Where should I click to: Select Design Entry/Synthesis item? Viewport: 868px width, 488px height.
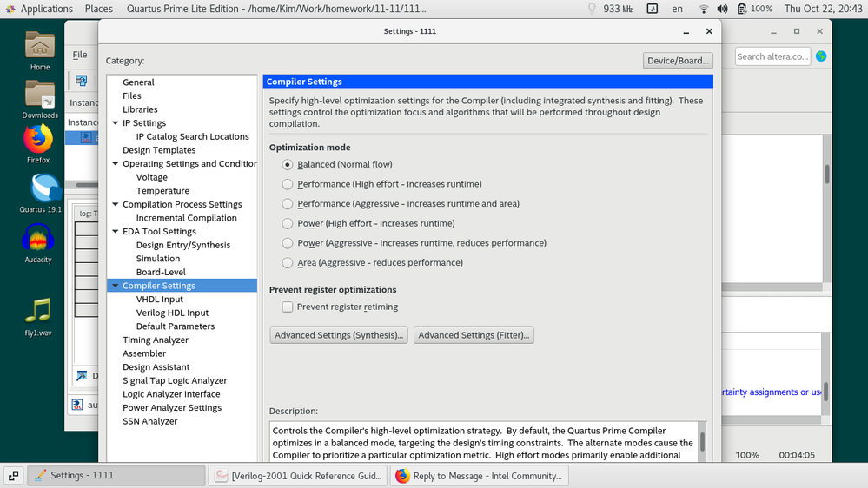(183, 245)
